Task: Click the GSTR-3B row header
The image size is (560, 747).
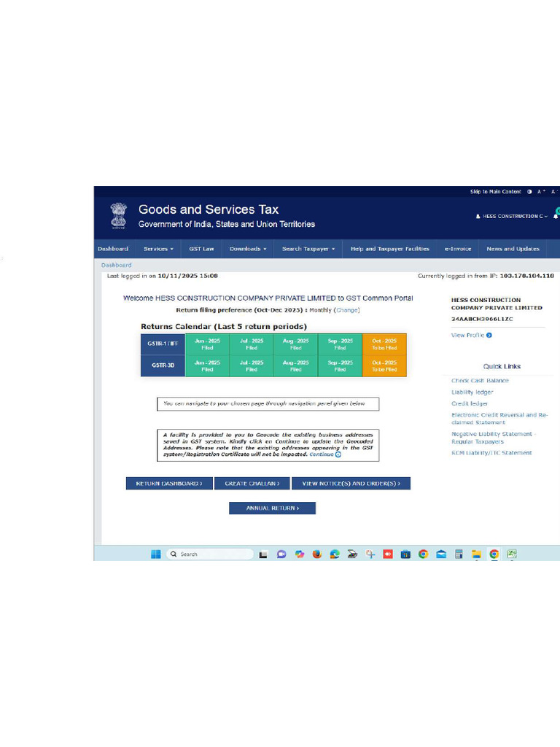Action: point(163,365)
